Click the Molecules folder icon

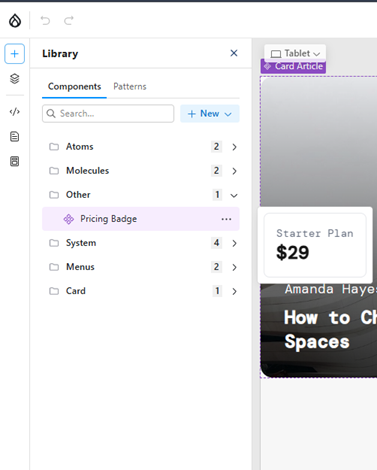[54, 171]
